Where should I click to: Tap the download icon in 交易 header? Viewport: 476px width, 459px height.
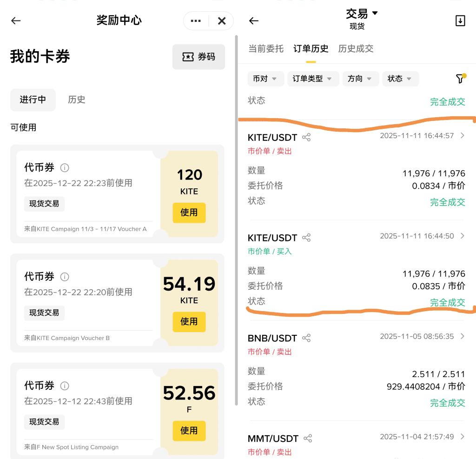(460, 20)
